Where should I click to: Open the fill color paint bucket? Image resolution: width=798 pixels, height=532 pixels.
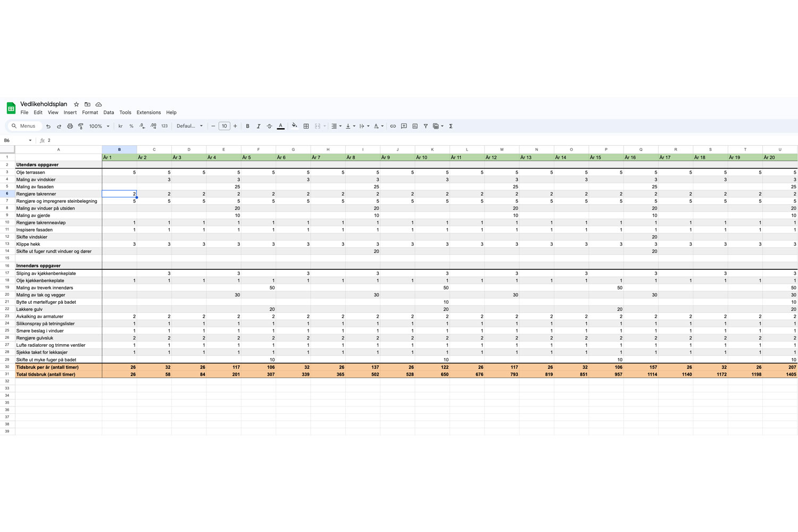pyautogui.click(x=294, y=126)
